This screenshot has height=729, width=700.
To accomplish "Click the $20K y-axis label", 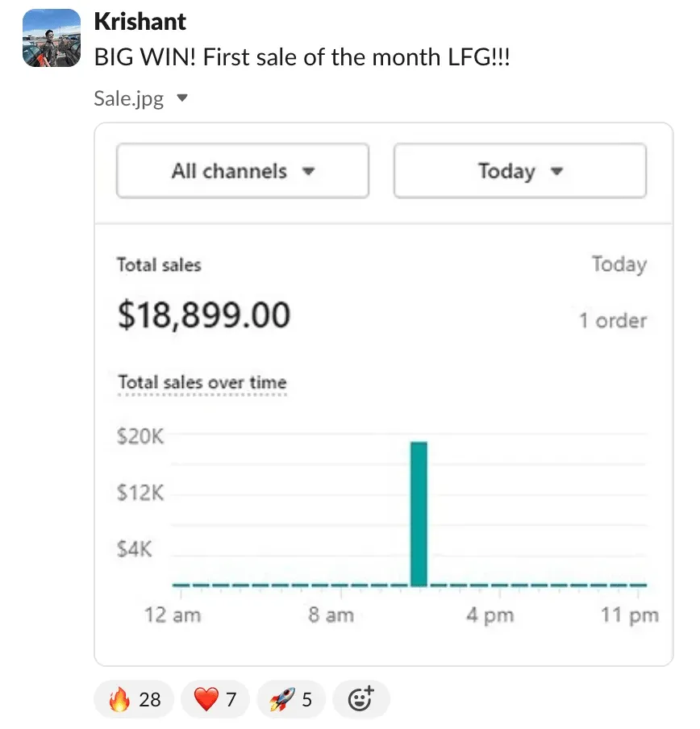I will click(x=140, y=436).
